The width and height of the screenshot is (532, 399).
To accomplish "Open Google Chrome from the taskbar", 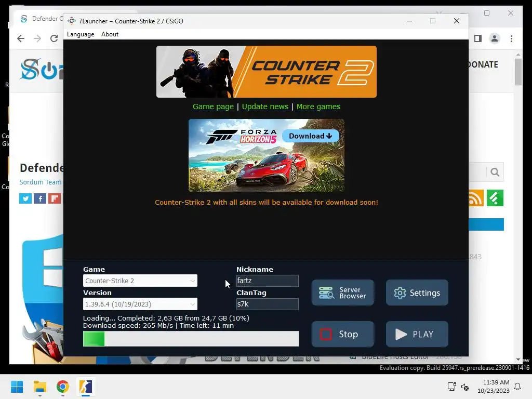I will pos(63,387).
